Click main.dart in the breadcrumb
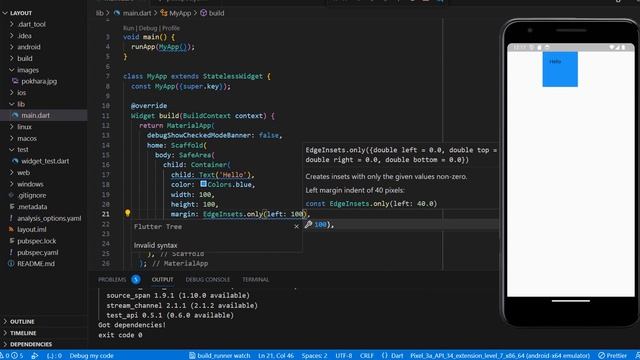Image resolution: width=640 pixels, height=360 pixels. coord(137,13)
